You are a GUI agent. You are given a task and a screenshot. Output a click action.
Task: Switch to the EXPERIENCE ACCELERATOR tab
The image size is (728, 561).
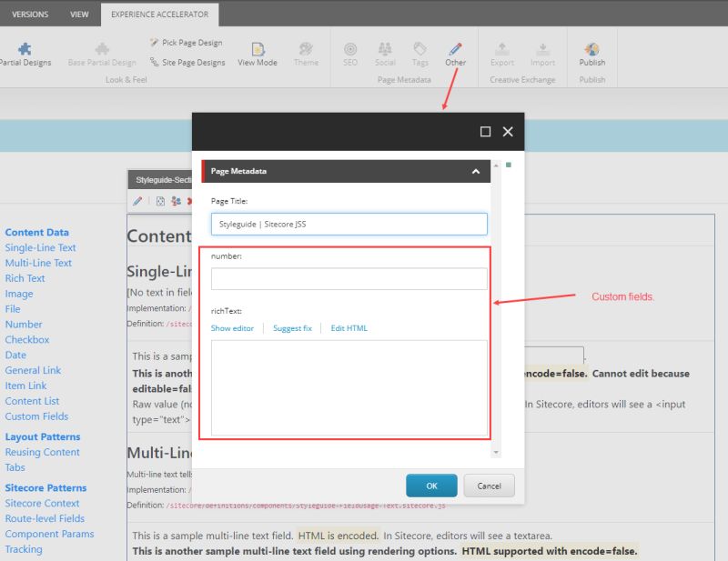(159, 14)
